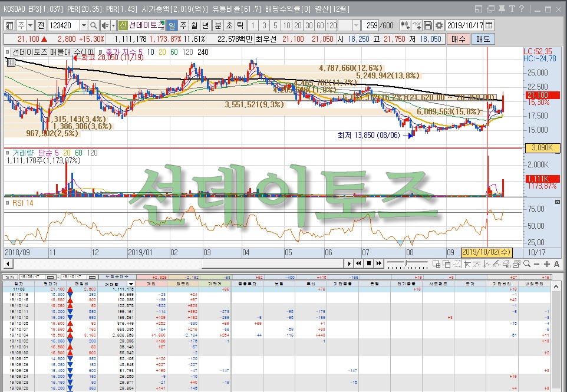Image resolution: width=567 pixels, height=392 pixels.
Task: Click the speaker sound alert icon
Action: coord(105,25)
